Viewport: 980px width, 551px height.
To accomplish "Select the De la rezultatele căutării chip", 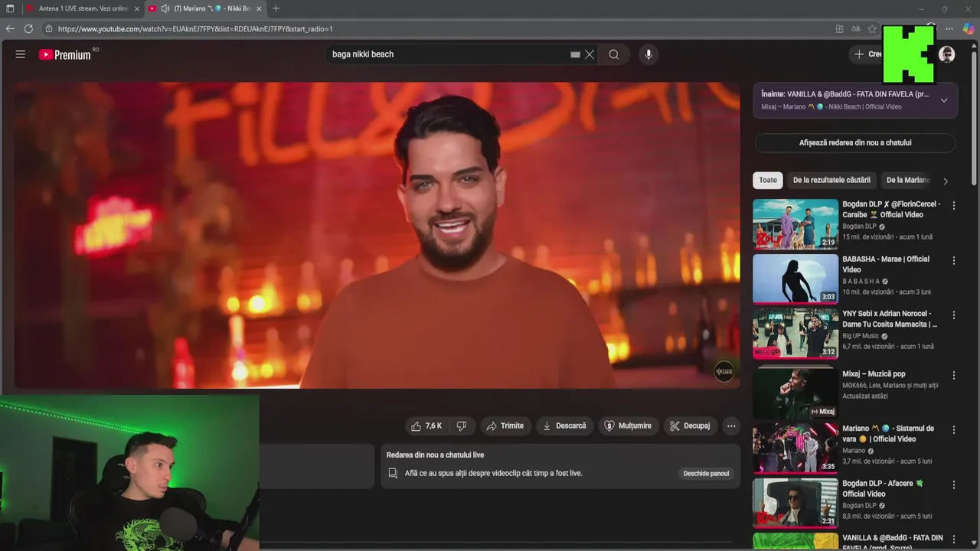I will coord(831,181).
